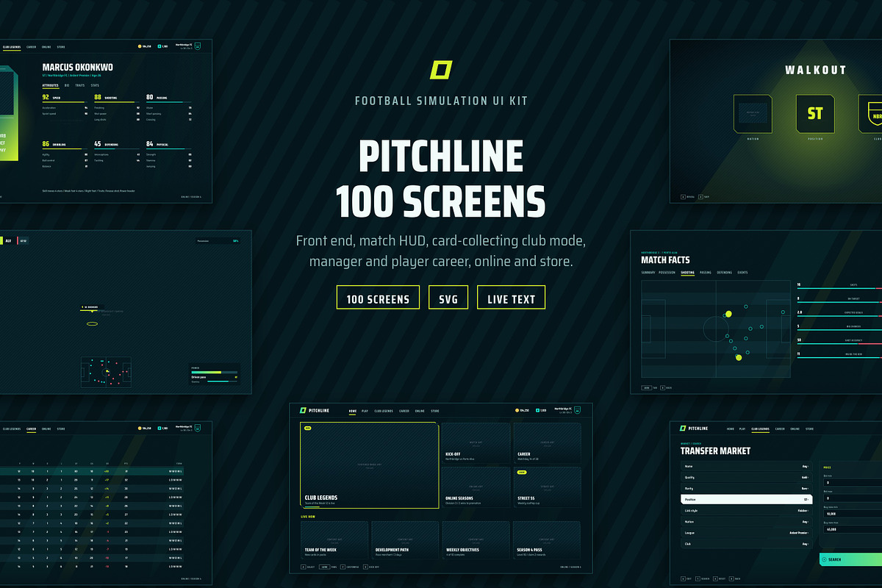Click the coin icon on the Marcus Okonkwo screen
Viewport: 882px width, 588px height.
pyautogui.click(x=140, y=46)
